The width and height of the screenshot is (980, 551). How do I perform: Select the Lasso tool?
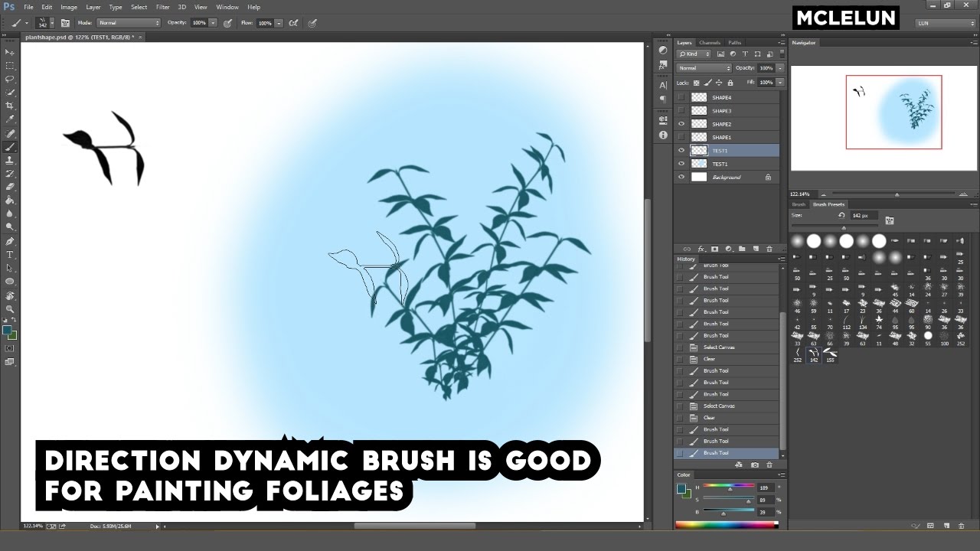coord(10,79)
